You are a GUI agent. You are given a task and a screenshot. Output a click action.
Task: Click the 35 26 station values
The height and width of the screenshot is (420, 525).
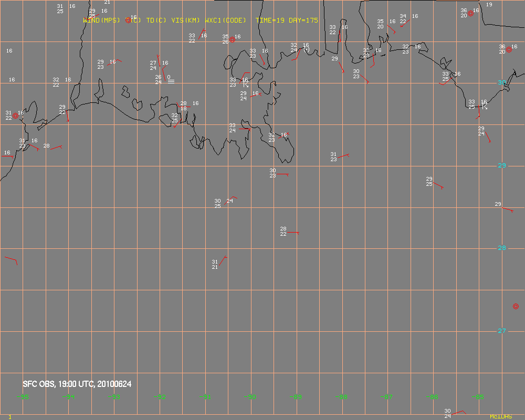[x=225, y=39]
